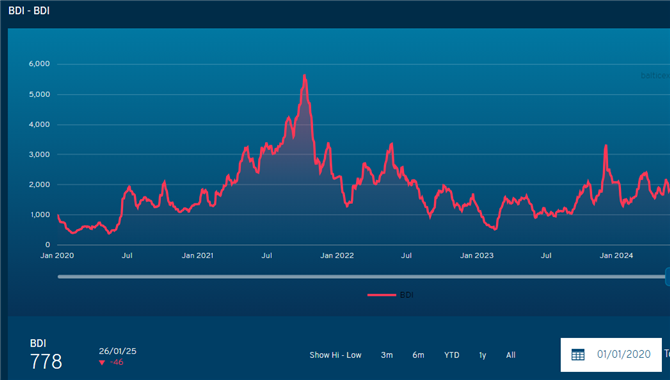Choose the YTD range option
The width and height of the screenshot is (670, 380).
452,355
